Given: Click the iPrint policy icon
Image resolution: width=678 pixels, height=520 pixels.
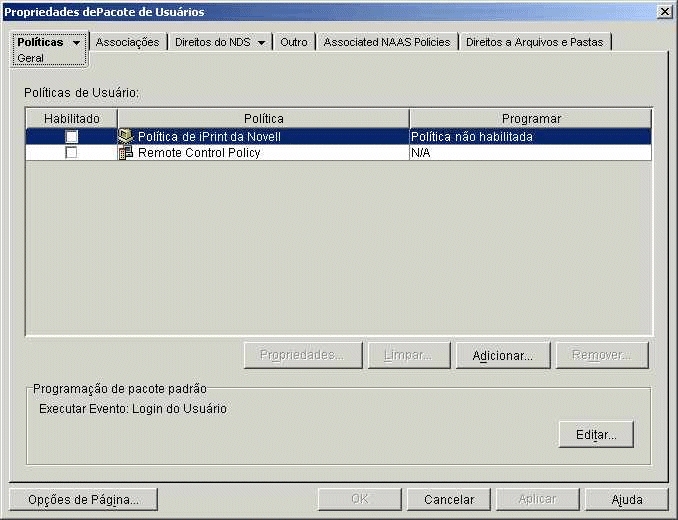Looking at the screenshot, I should coord(126,137).
